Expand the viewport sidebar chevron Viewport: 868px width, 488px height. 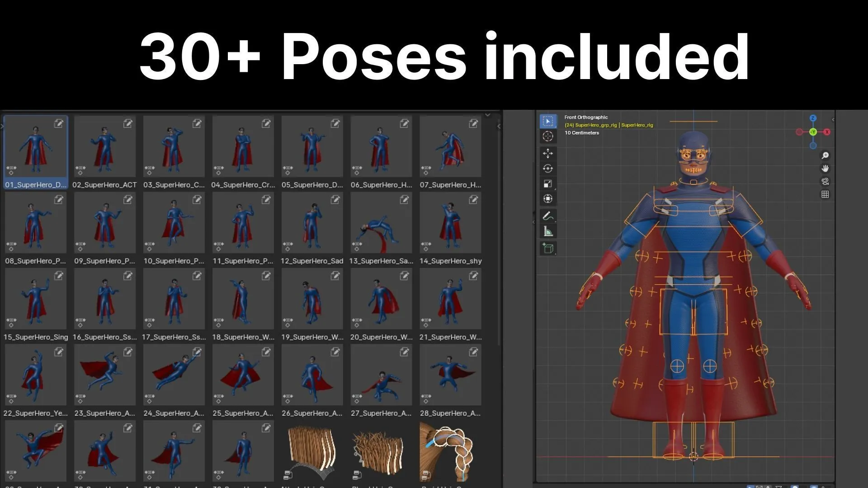833,119
